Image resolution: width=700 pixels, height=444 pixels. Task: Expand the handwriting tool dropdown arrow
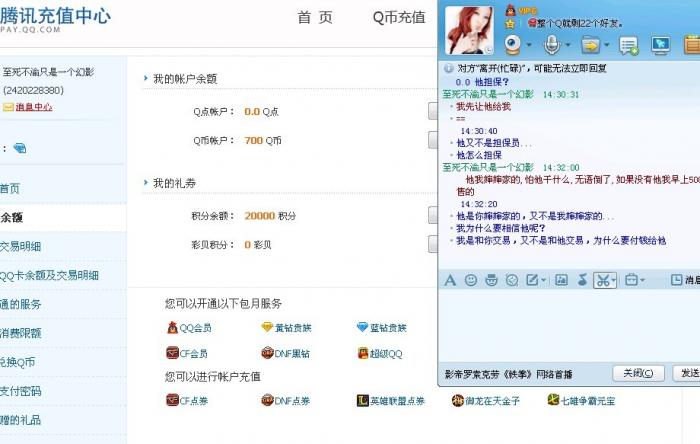pyautogui.click(x=543, y=280)
